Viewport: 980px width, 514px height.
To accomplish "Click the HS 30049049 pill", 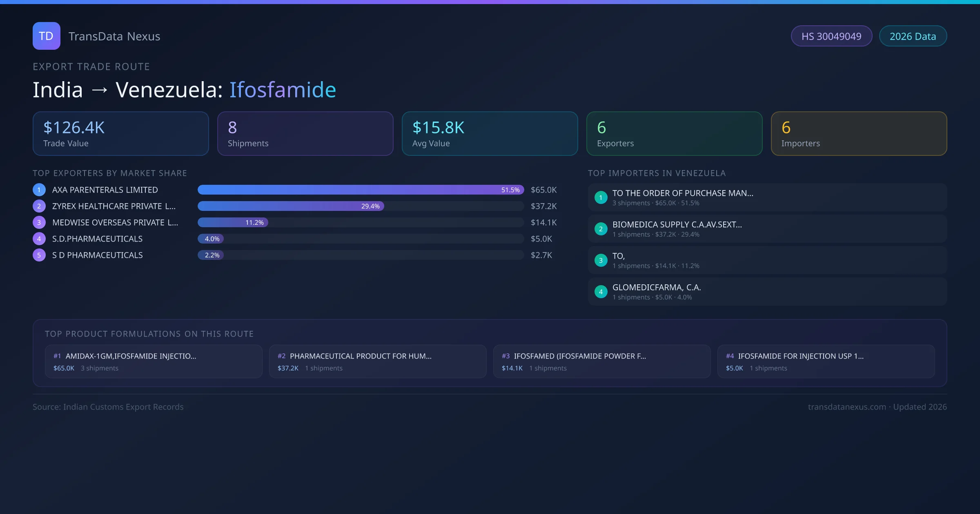I will coord(831,36).
